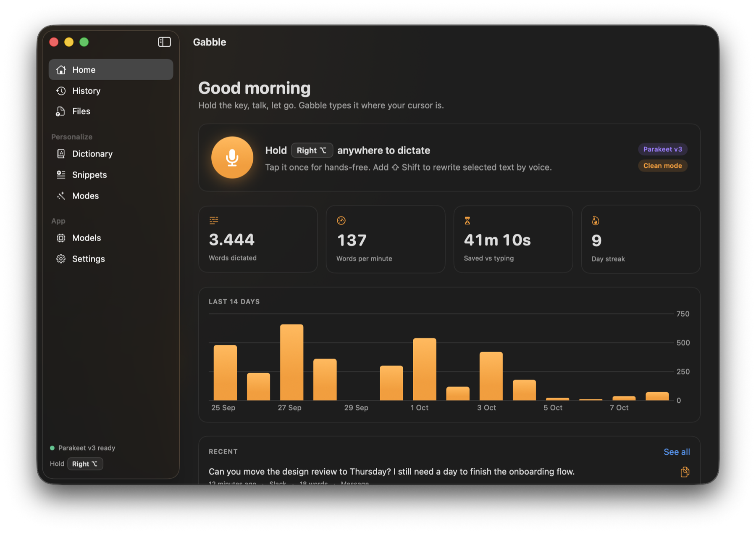
Task: Click the green status dot in sidebar
Action: point(52,448)
